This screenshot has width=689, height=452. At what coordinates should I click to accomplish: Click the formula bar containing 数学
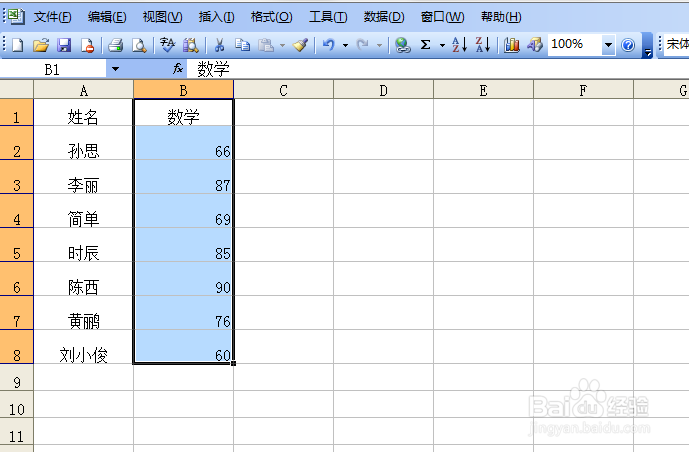438,69
